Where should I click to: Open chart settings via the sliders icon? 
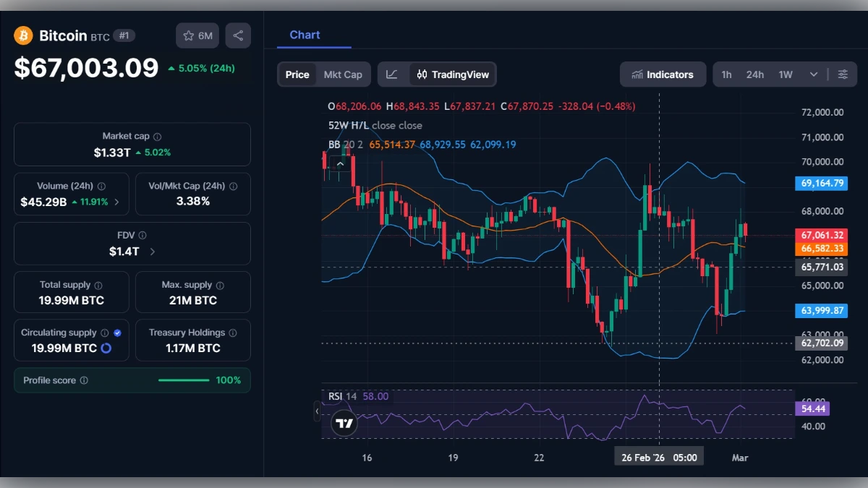(x=842, y=74)
